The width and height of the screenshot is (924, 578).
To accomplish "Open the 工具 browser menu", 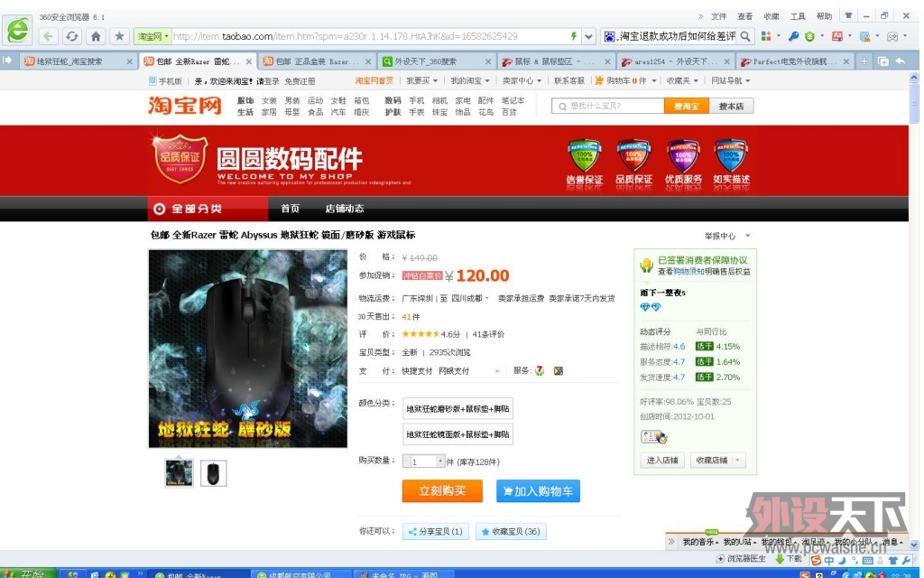I will (x=798, y=16).
